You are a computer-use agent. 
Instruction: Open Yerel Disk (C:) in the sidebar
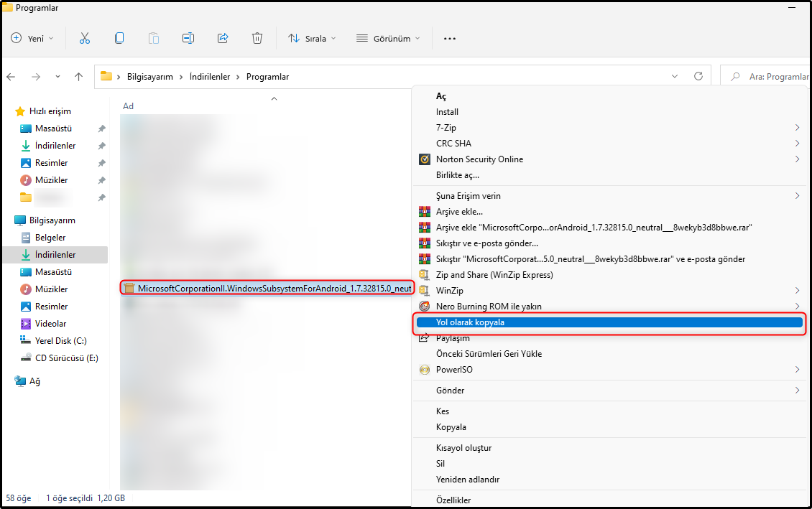(x=60, y=341)
